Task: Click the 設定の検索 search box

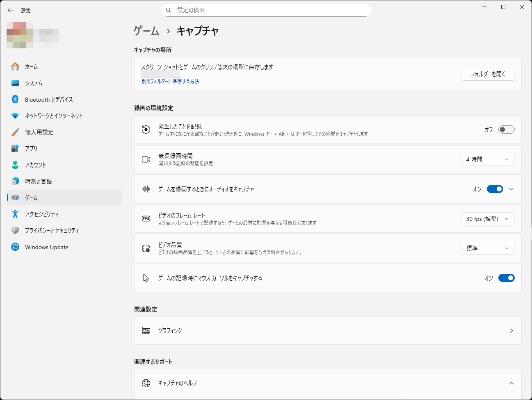Action: pyautogui.click(x=266, y=10)
